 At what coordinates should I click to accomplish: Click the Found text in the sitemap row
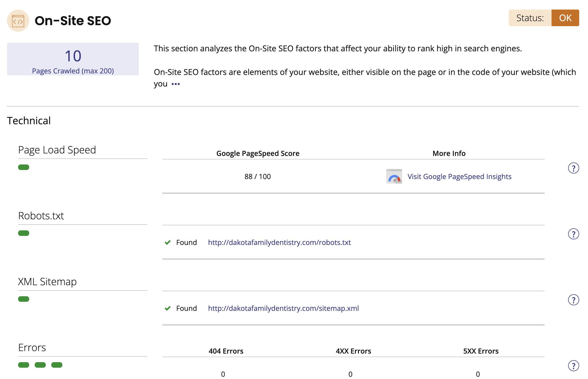point(187,308)
